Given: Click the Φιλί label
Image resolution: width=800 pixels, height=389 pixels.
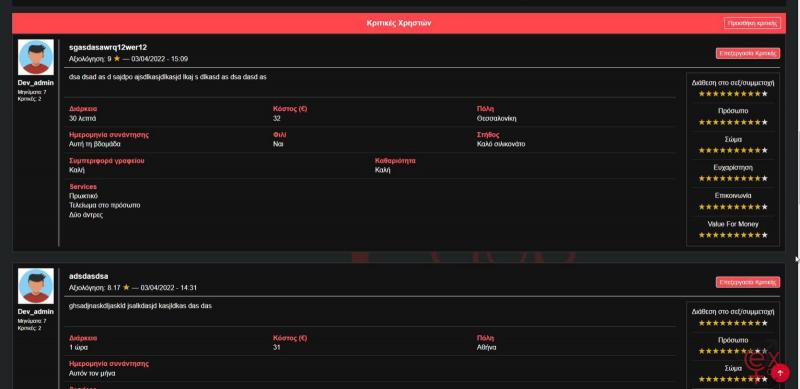Looking at the screenshot, I should click(280, 135).
